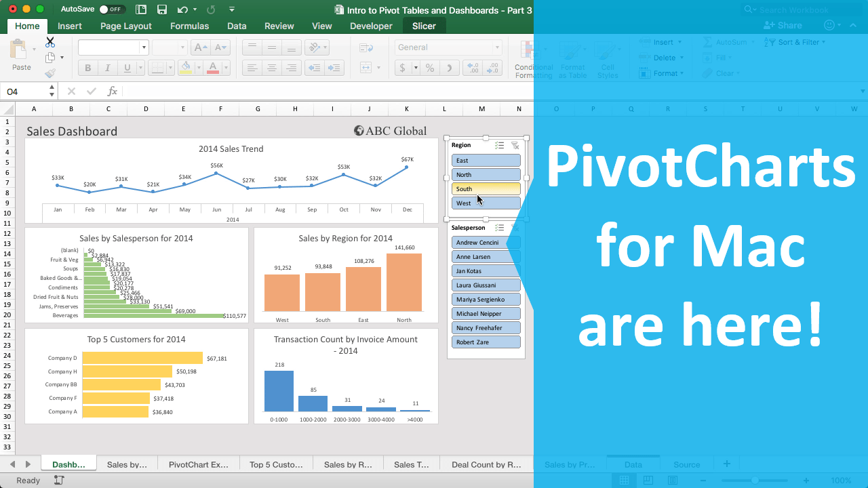Viewport: 868px width, 488px height.
Task: Switch to the Slicer ribbon tab
Action: coord(424,26)
